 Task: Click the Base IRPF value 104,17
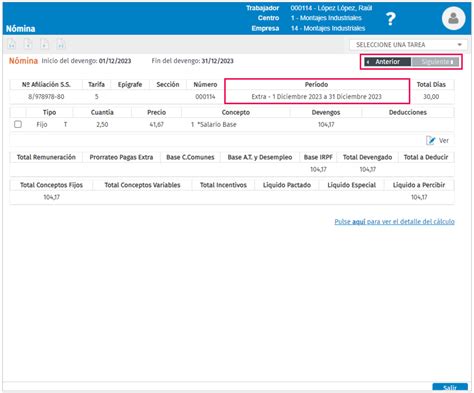318,169
